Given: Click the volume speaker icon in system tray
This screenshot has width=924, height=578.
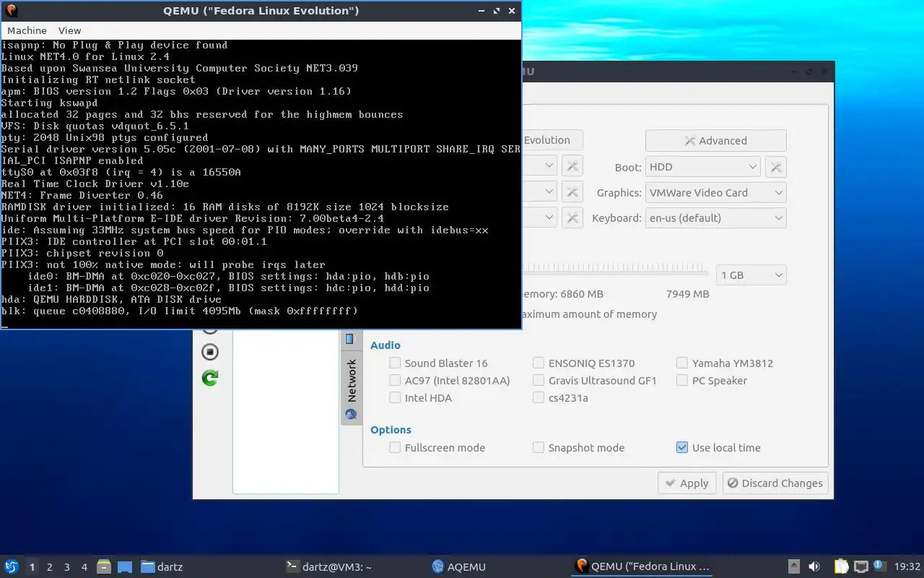Looking at the screenshot, I should [x=814, y=566].
